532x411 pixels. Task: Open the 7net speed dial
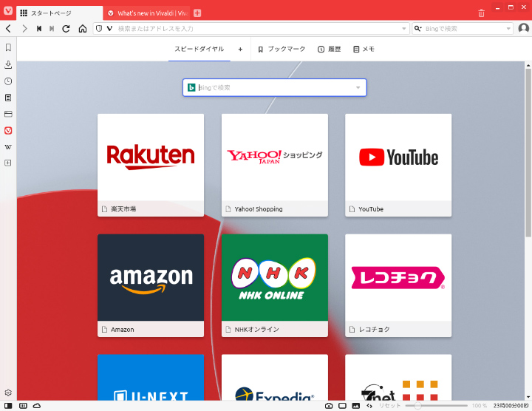tap(398, 378)
